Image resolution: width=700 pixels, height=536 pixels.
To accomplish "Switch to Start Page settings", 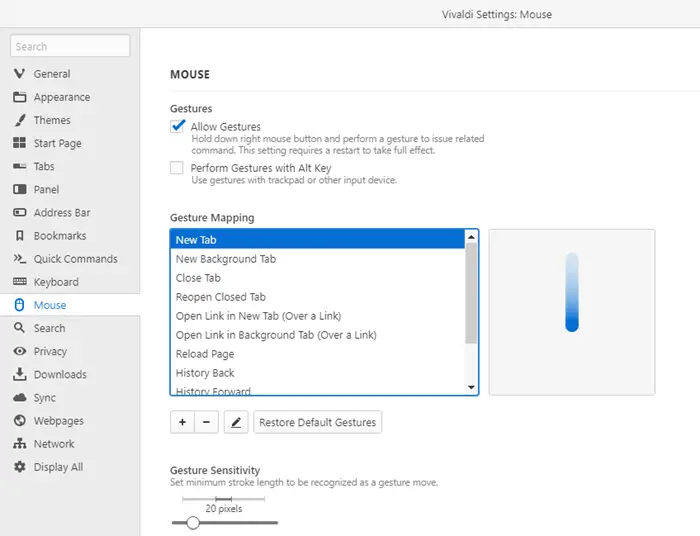I will [x=58, y=143].
